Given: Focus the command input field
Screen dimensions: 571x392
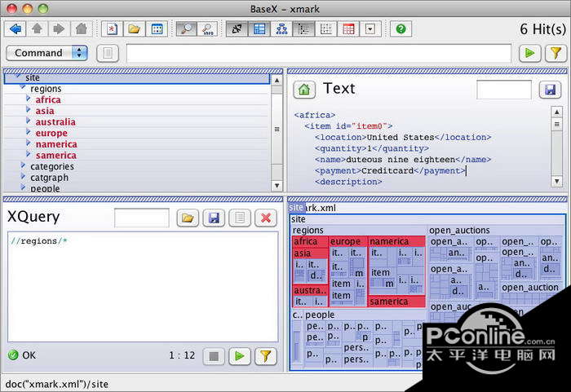Looking at the screenshot, I should pyautogui.click(x=319, y=54).
